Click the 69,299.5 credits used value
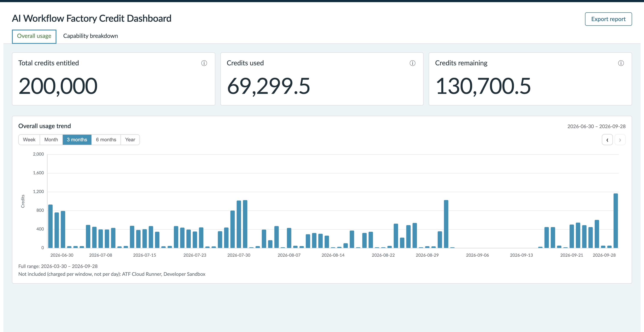Image resolution: width=644 pixels, height=332 pixels. tap(268, 86)
